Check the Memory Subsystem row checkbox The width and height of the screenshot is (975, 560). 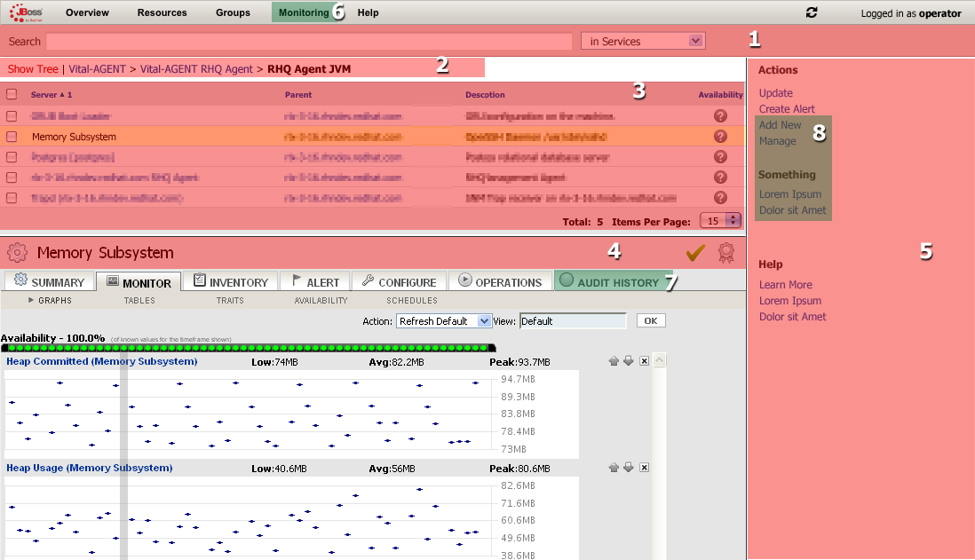[12, 137]
